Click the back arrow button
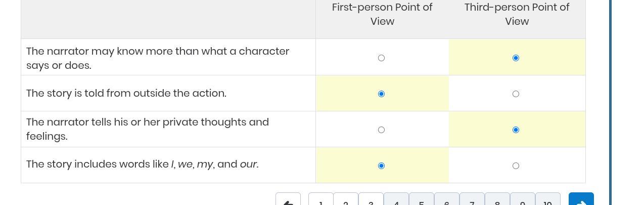Image resolution: width=644 pixels, height=205 pixels. coord(288,199)
